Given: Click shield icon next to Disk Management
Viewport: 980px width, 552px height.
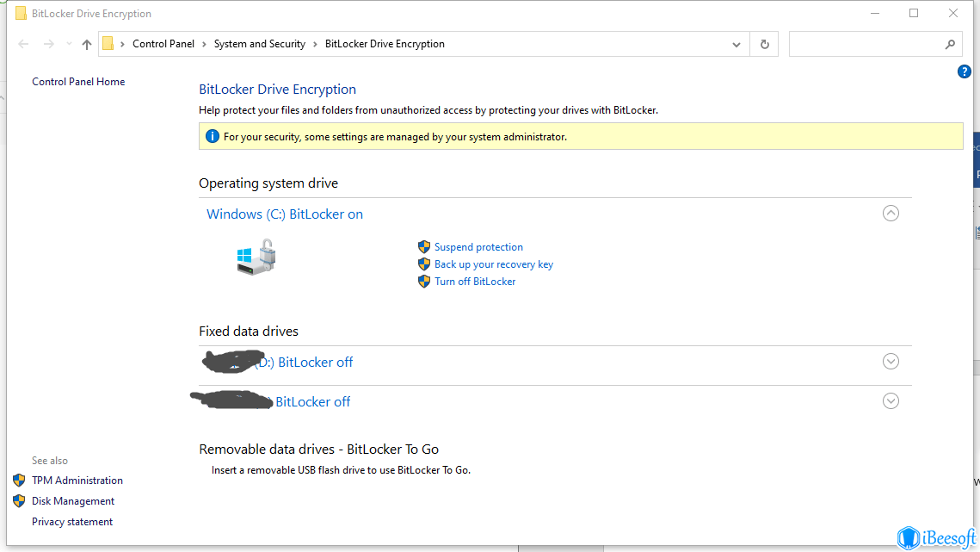Looking at the screenshot, I should (19, 500).
